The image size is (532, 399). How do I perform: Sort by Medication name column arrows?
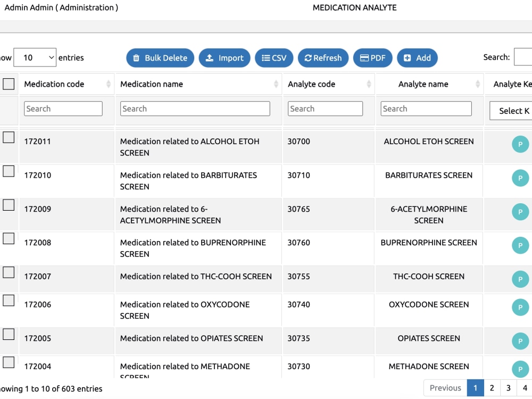click(x=276, y=84)
